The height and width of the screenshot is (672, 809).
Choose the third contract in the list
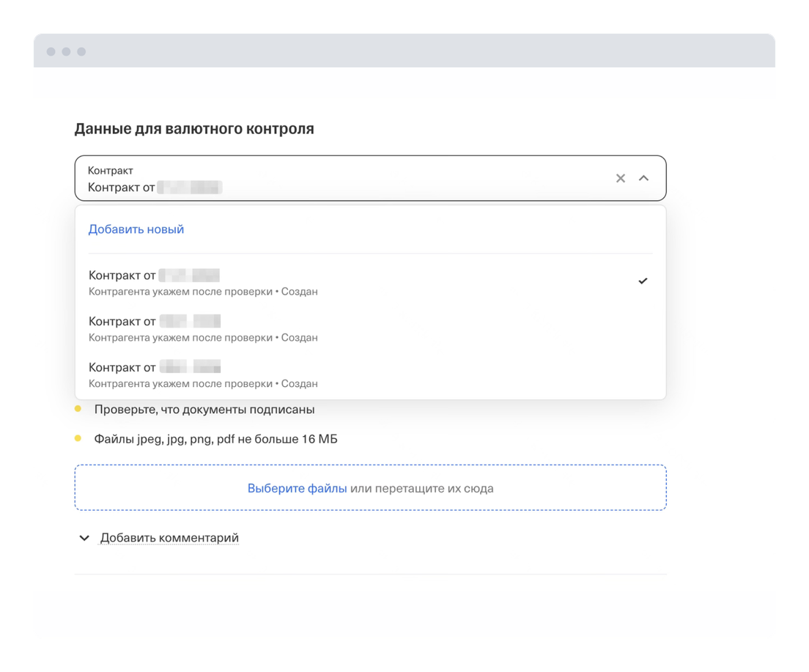pos(293,374)
